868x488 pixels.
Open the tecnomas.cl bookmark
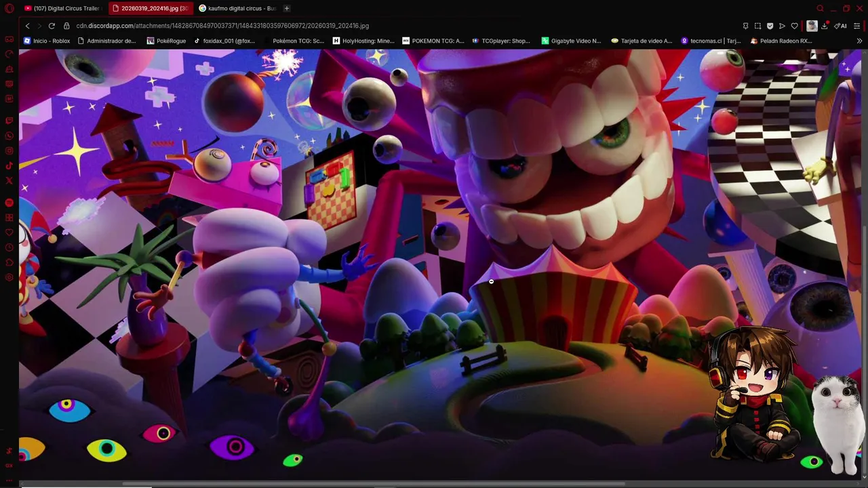(x=711, y=41)
